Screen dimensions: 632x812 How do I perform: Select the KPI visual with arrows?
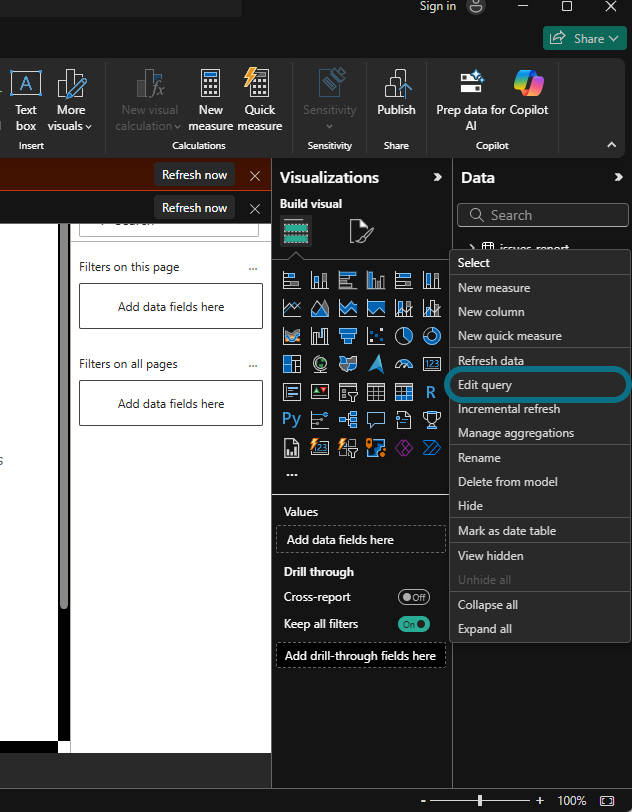point(320,392)
